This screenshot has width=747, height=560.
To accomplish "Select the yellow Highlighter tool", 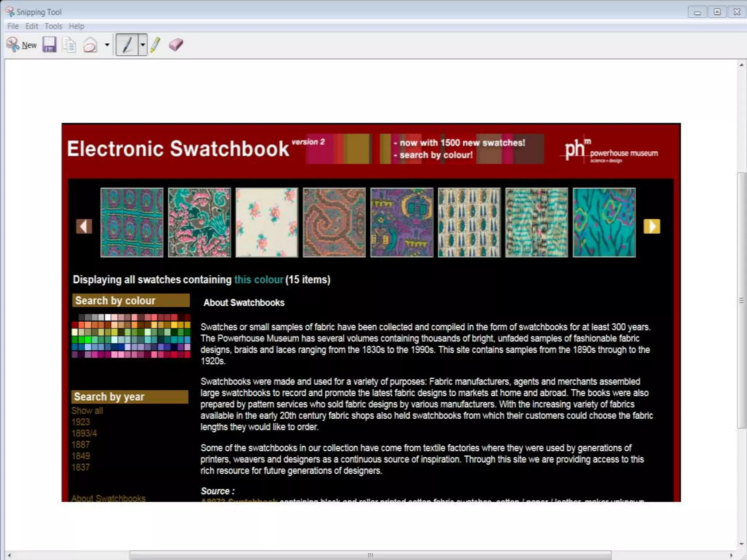I will click(x=155, y=45).
